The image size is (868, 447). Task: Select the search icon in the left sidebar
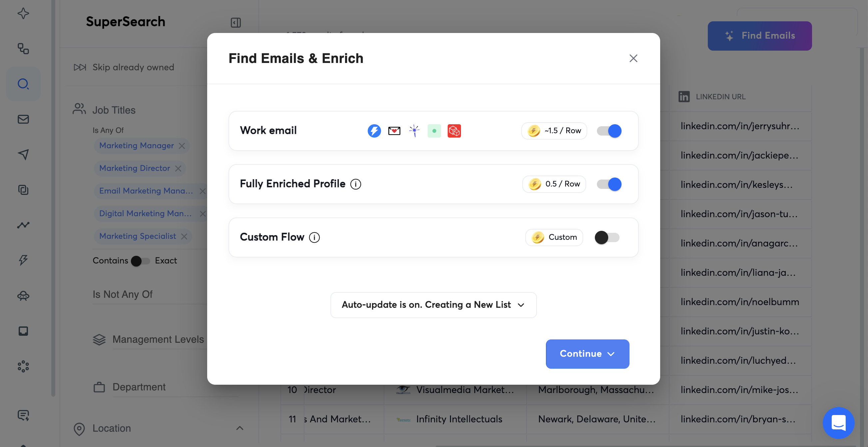point(23,84)
